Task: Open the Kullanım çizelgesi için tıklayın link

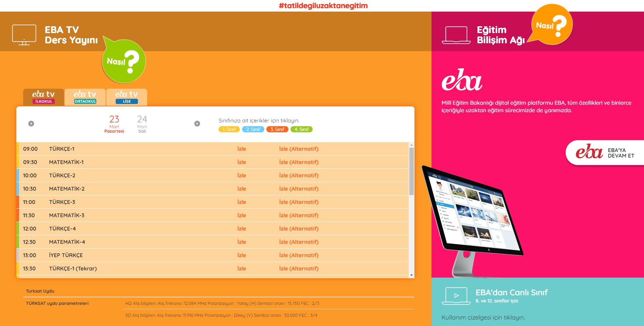Action: click(483, 317)
